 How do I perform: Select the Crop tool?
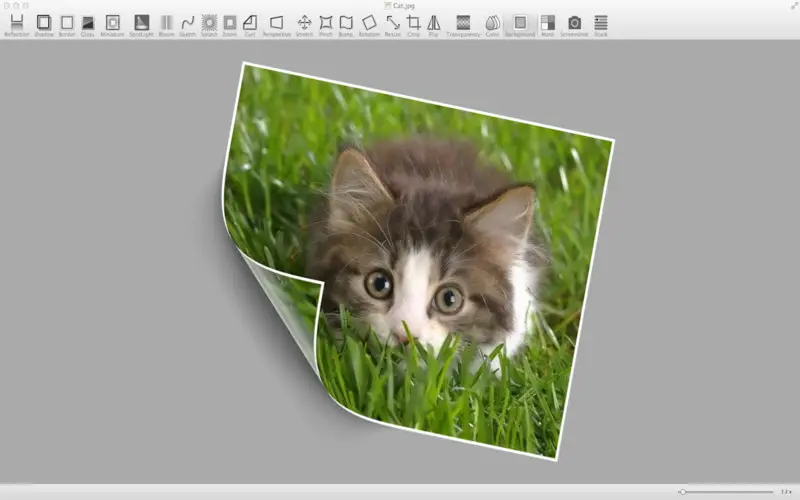coord(413,26)
